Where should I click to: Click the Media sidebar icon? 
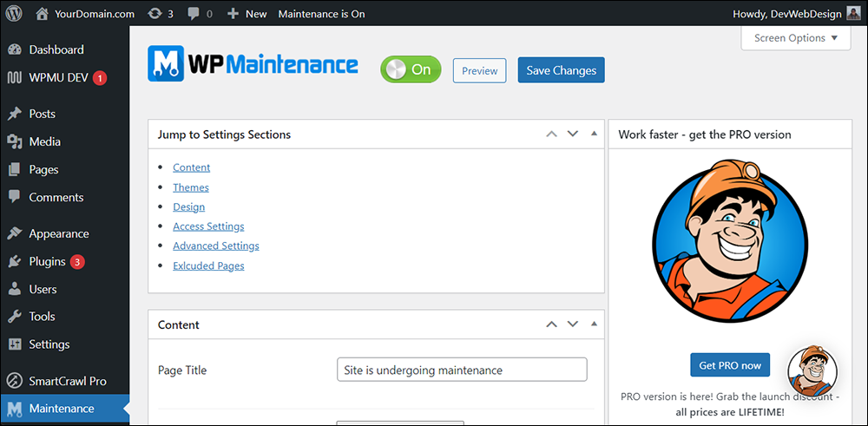tap(15, 141)
